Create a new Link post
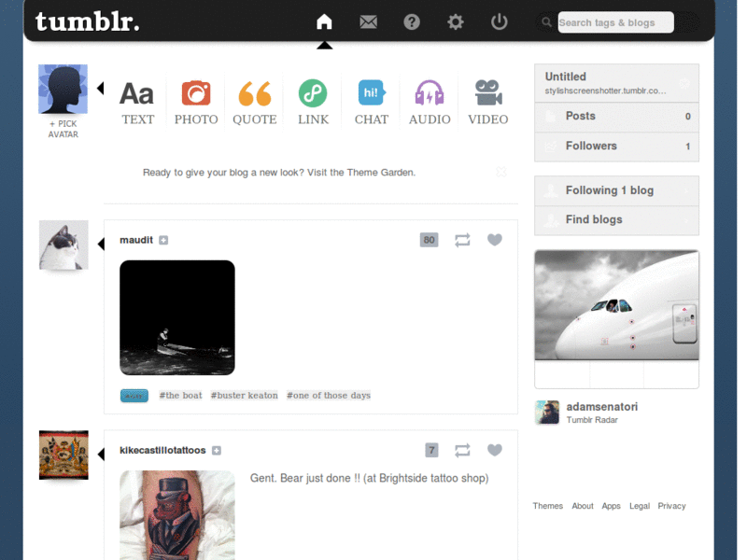The height and width of the screenshot is (560, 747). point(313,103)
